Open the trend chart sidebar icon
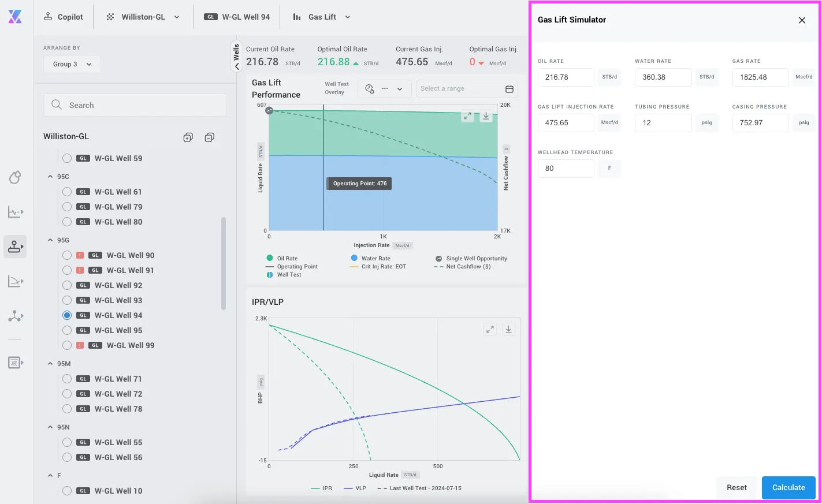 (x=15, y=212)
